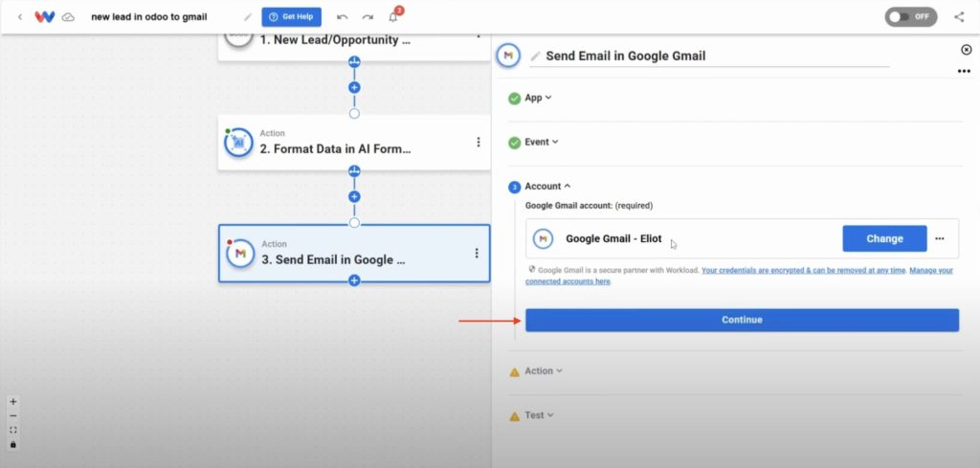The image size is (980, 468).
Task: Click Gmail icon in panel header
Action: click(508, 56)
